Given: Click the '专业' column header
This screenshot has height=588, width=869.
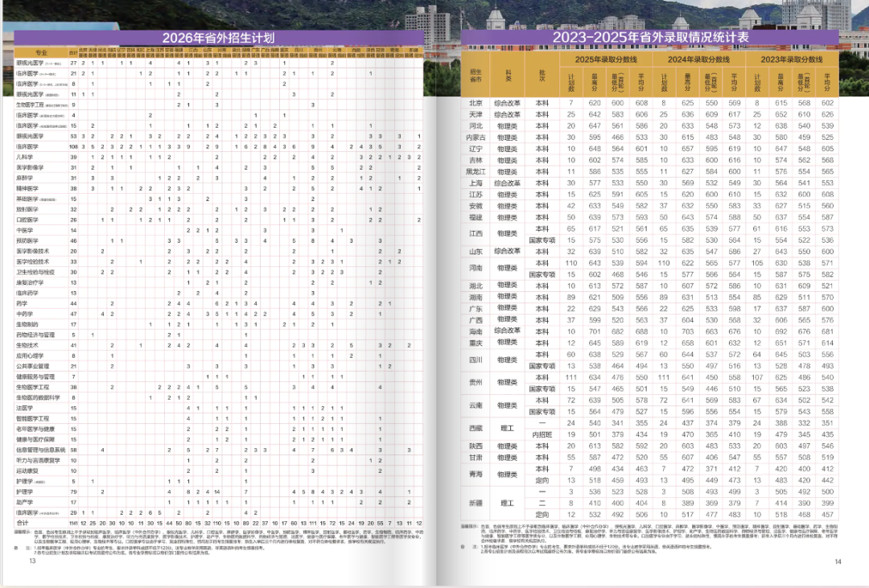Looking at the screenshot, I should tap(41, 52).
